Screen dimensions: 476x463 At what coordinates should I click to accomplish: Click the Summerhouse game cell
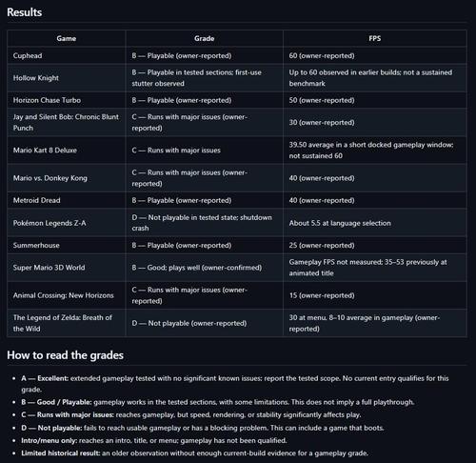[67, 245]
